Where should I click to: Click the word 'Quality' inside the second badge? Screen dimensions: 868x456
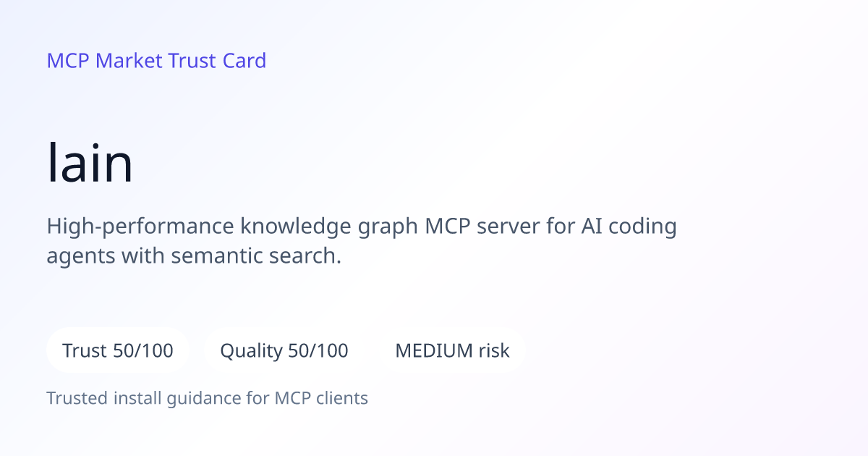click(251, 351)
